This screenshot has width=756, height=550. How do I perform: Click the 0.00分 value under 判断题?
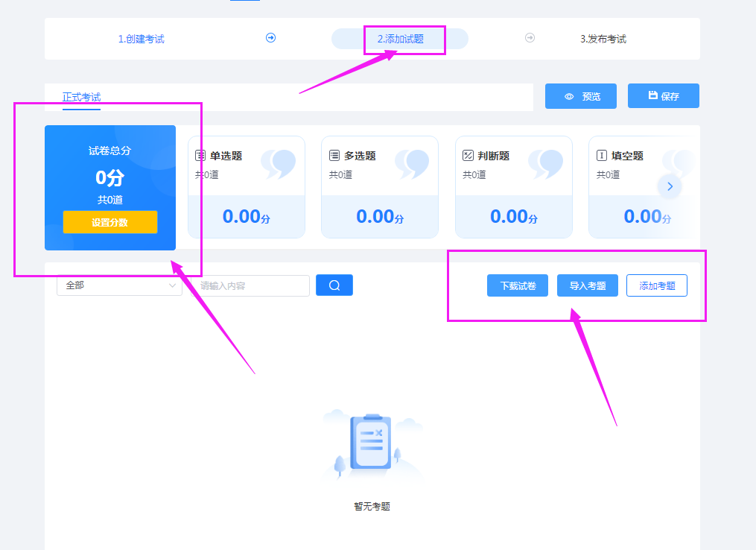[514, 217]
